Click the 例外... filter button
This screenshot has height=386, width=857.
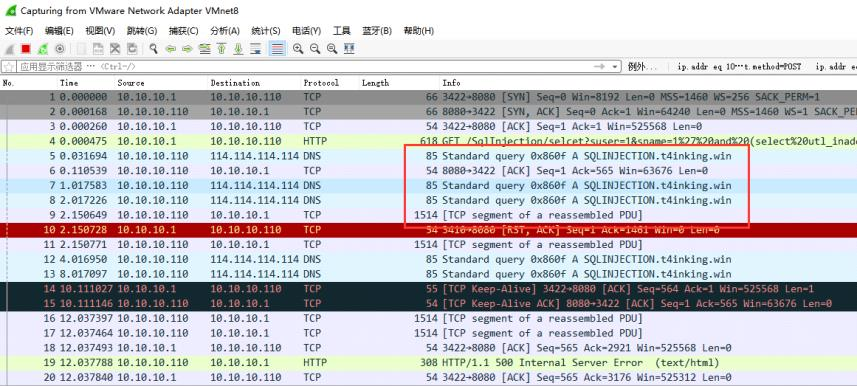point(643,67)
